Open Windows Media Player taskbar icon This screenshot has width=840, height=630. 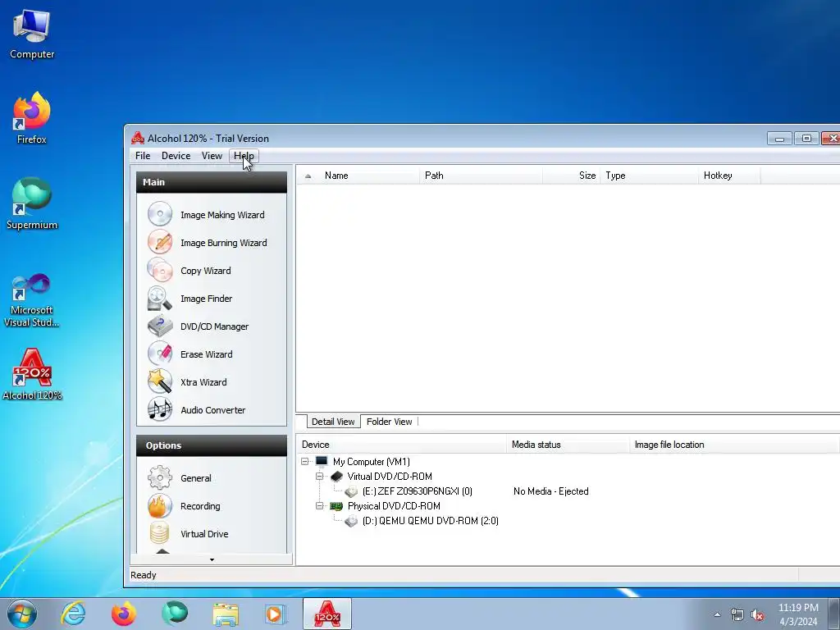click(276, 614)
